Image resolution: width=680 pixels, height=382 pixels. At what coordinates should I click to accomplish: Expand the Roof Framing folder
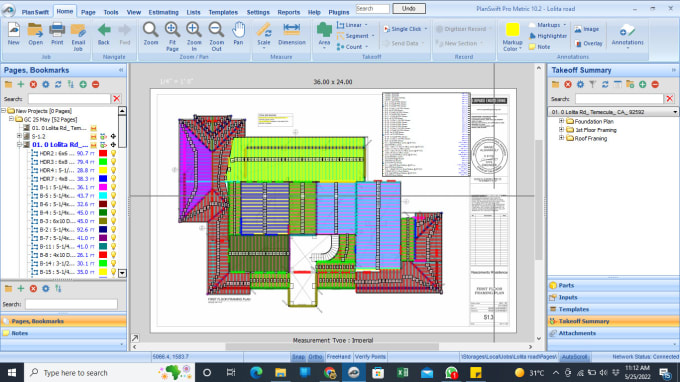(561, 138)
